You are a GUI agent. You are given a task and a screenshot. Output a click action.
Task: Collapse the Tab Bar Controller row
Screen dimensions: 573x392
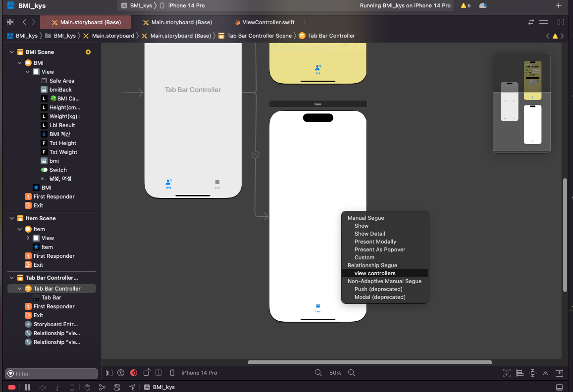(20, 289)
